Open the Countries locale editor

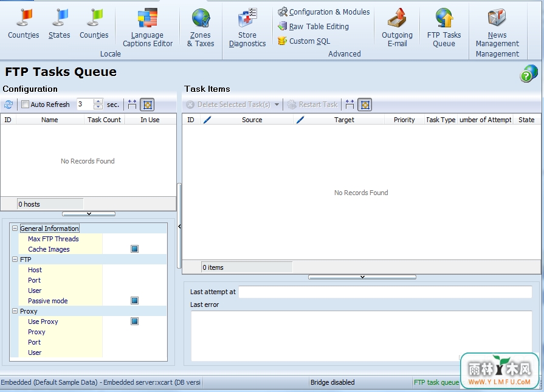pyautogui.click(x=24, y=24)
